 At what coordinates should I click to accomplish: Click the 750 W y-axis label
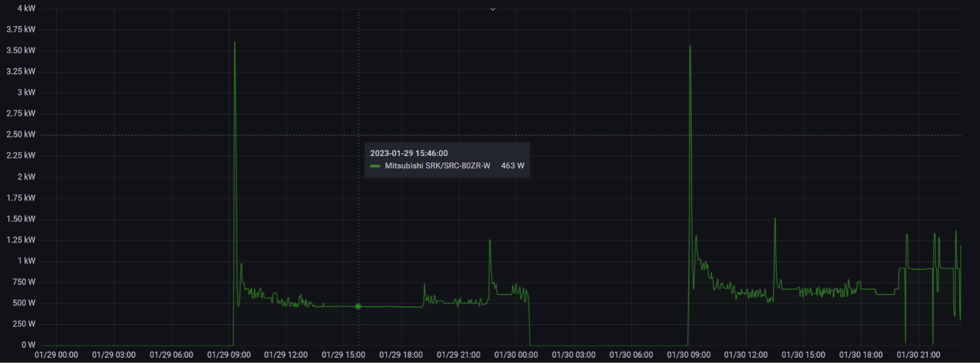point(23,282)
